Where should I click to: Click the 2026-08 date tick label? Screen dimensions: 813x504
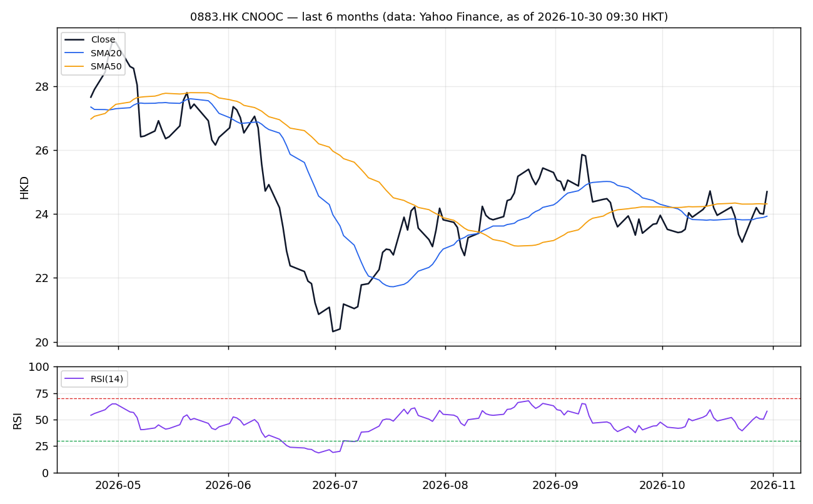(445, 486)
